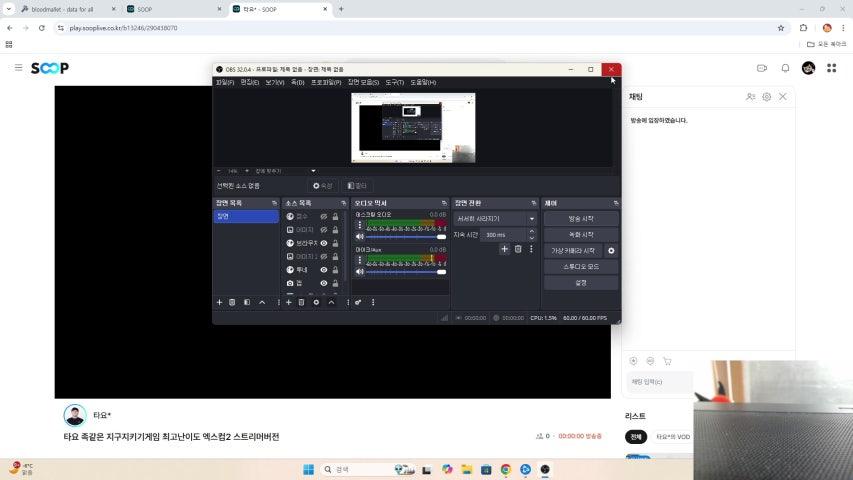Click the 필터 button under the preview

click(357, 186)
